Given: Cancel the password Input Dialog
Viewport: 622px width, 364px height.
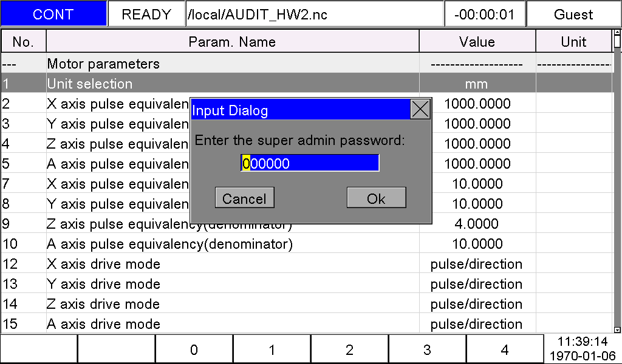Looking at the screenshot, I should [244, 198].
